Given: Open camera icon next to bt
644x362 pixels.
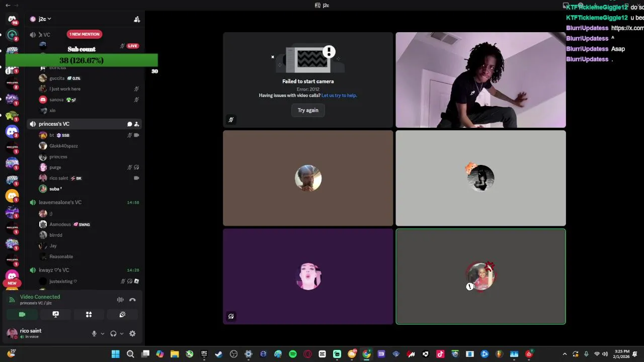Looking at the screenshot, I should pyautogui.click(x=136, y=135).
